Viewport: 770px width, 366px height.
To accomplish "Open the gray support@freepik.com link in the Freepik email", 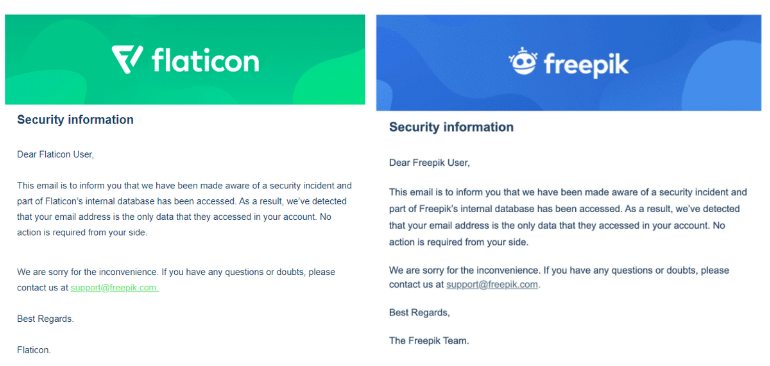I will 492,284.
